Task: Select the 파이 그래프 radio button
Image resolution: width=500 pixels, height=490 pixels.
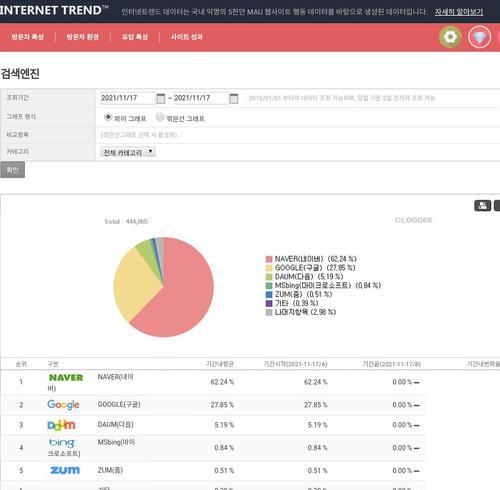Action: (x=108, y=117)
